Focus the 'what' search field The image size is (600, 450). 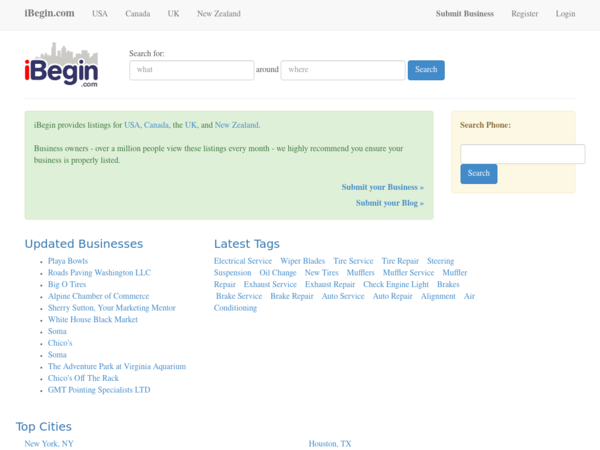coord(192,70)
